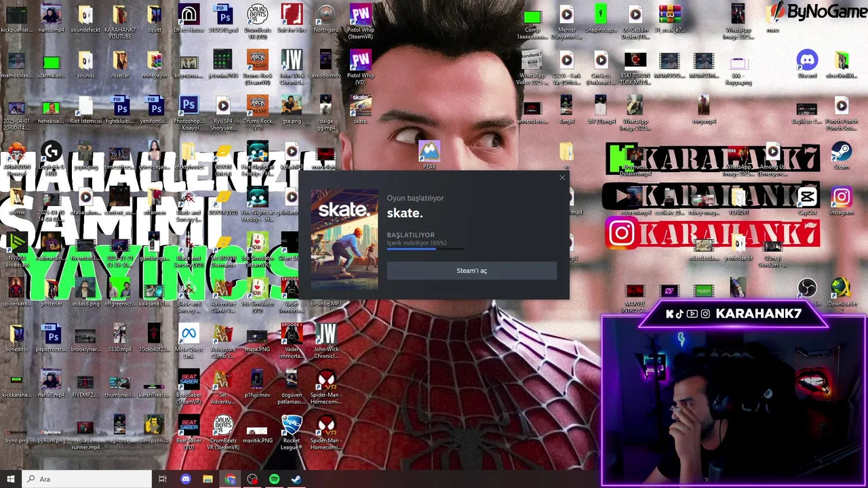868x488 pixels.
Task: Open the Riot İstemcisi shortcut
Action: point(85,110)
